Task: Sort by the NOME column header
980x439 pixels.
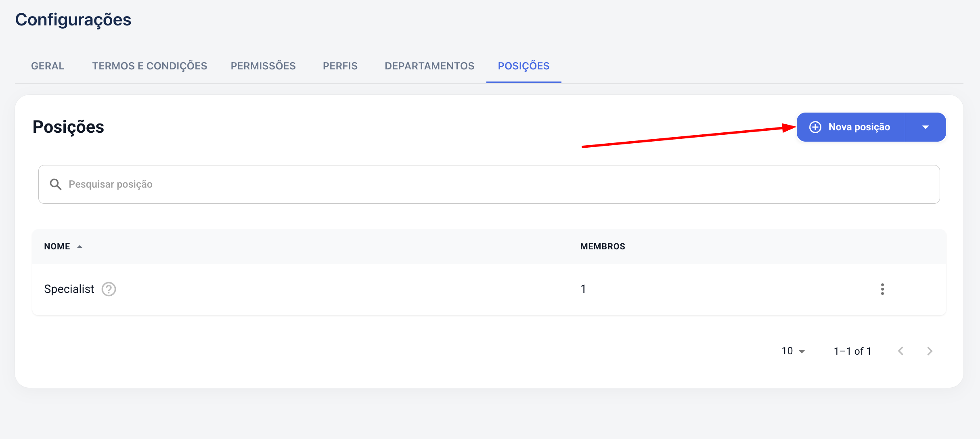Action: point(57,247)
